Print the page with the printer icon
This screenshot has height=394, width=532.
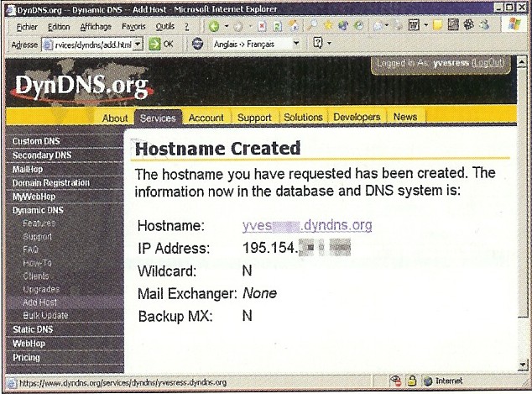[398, 25]
